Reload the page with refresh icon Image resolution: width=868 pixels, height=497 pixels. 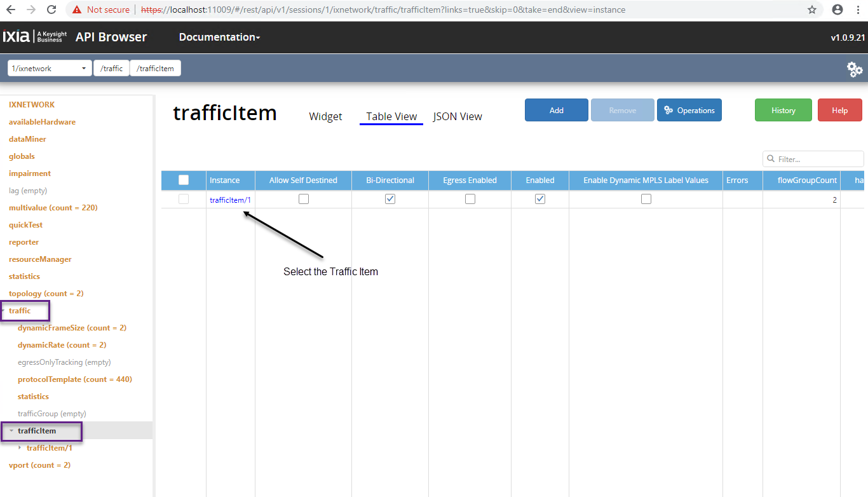coord(52,10)
